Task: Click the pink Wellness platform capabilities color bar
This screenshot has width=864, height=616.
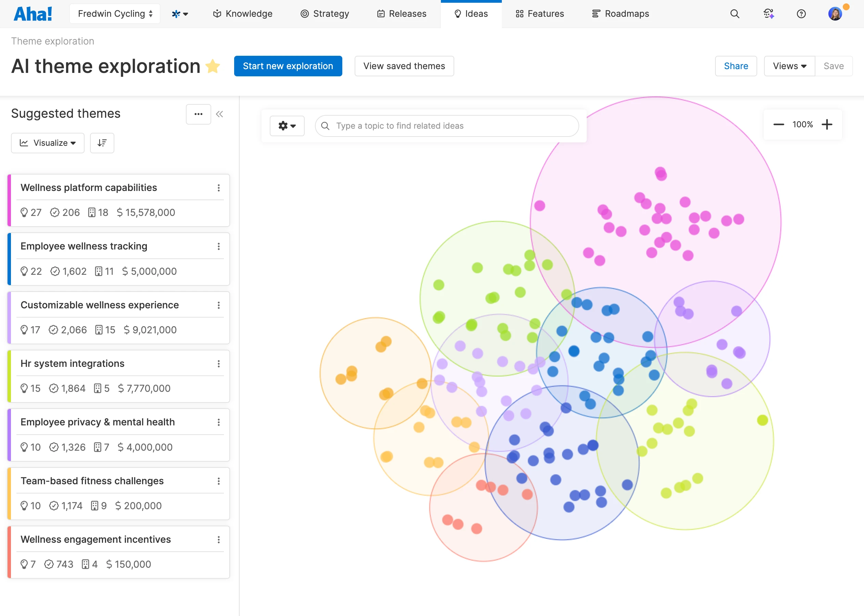Action: [10, 200]
